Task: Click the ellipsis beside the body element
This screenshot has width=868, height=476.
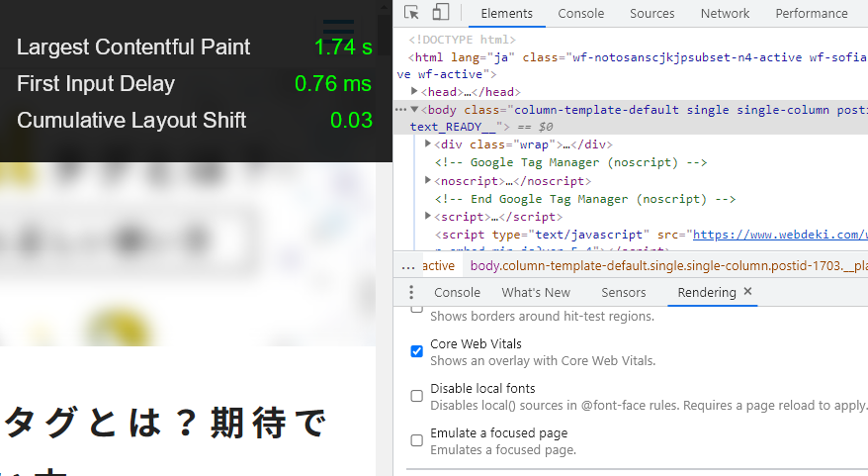Action: tap(400, 110)
